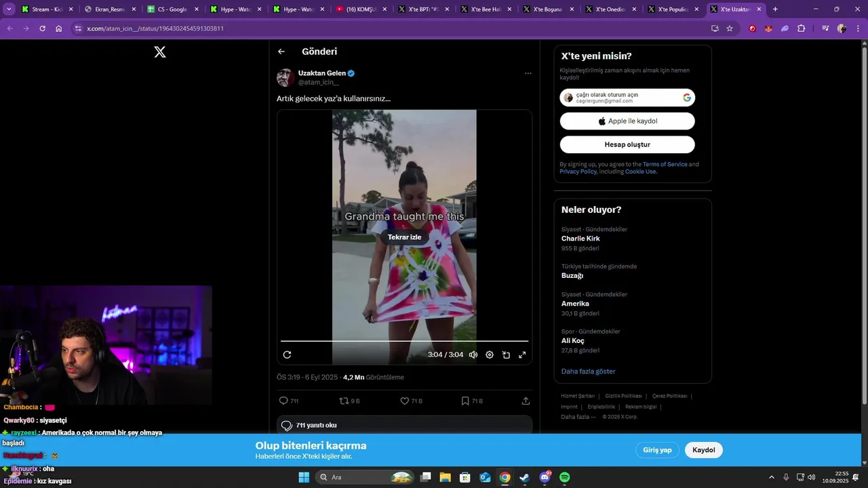This screenshot has width=868, height=488.
Task: Click Apple ile kaydol button
Action: [627, 121]
